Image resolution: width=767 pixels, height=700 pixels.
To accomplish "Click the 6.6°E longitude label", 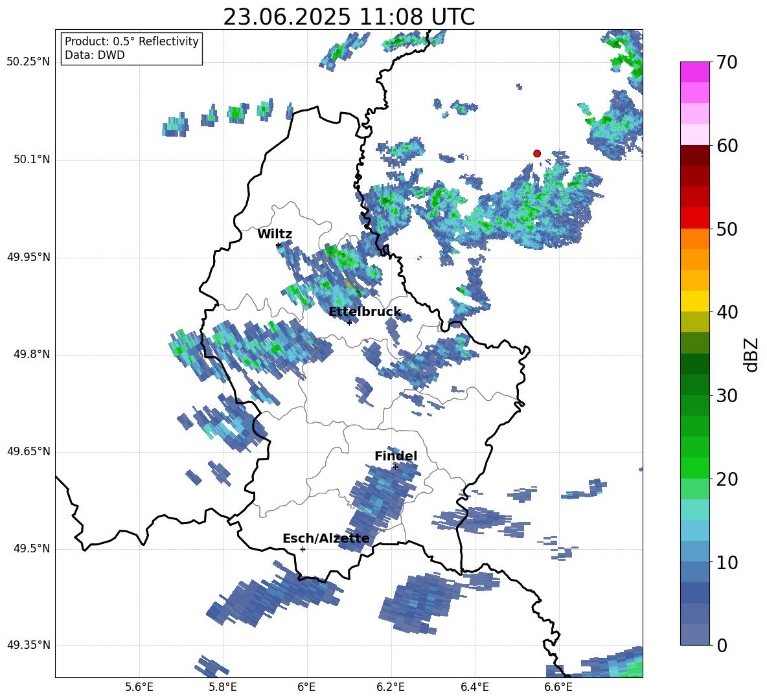I will point(558,687).
